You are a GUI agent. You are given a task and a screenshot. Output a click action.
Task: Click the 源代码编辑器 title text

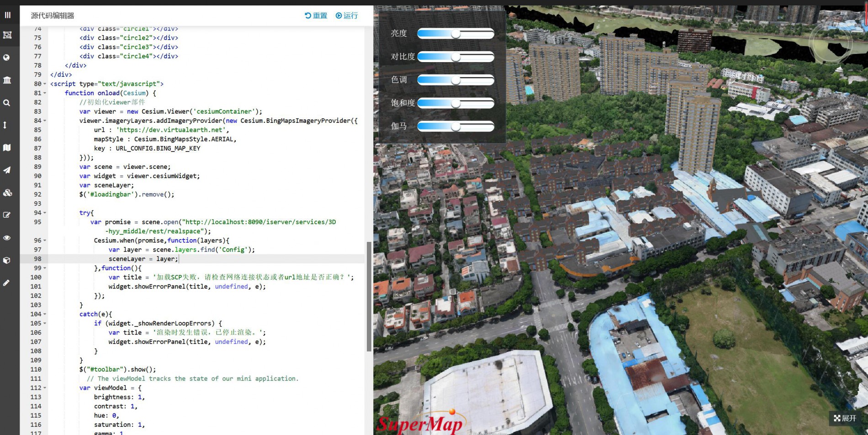coord(53,16)
